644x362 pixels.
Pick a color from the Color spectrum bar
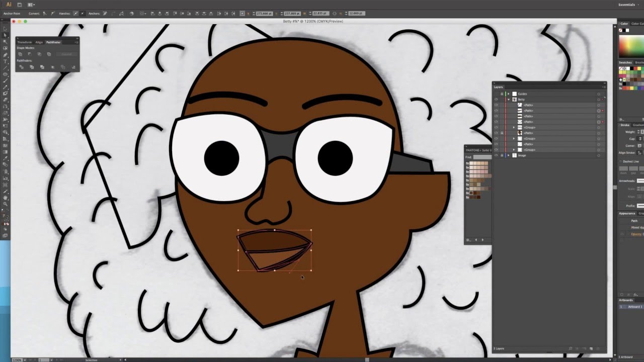pos(632,47)
